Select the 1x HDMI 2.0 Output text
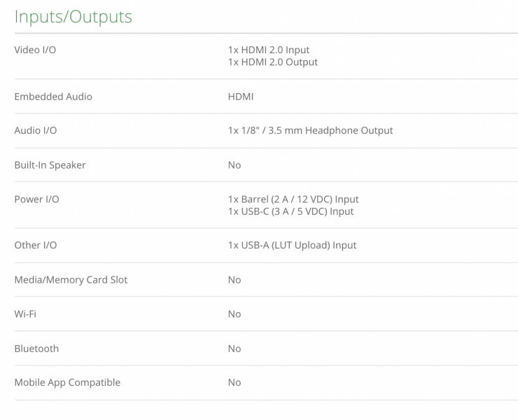The height and width of the screenshot is (420, 518). point(272,62)
